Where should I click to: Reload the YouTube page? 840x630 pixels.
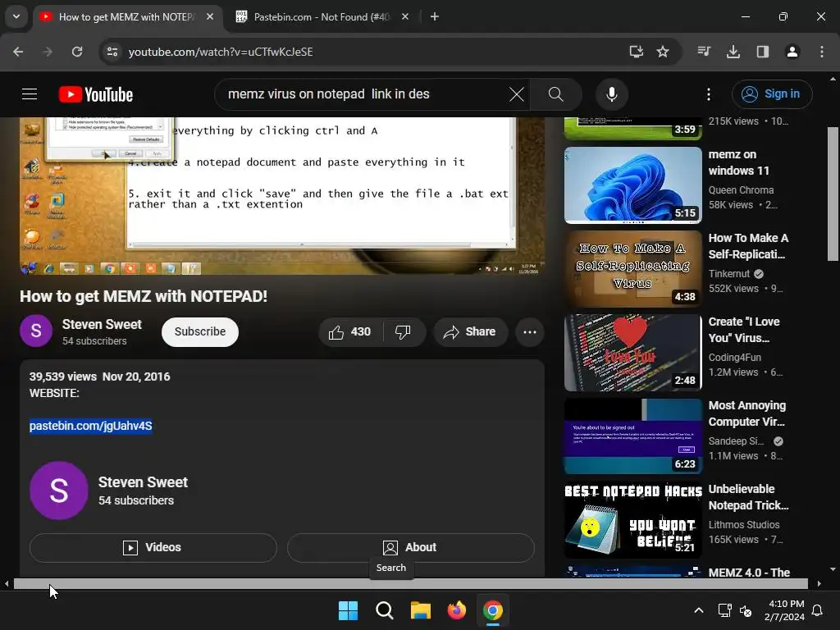pyautogui.click(x=77, y=52)
